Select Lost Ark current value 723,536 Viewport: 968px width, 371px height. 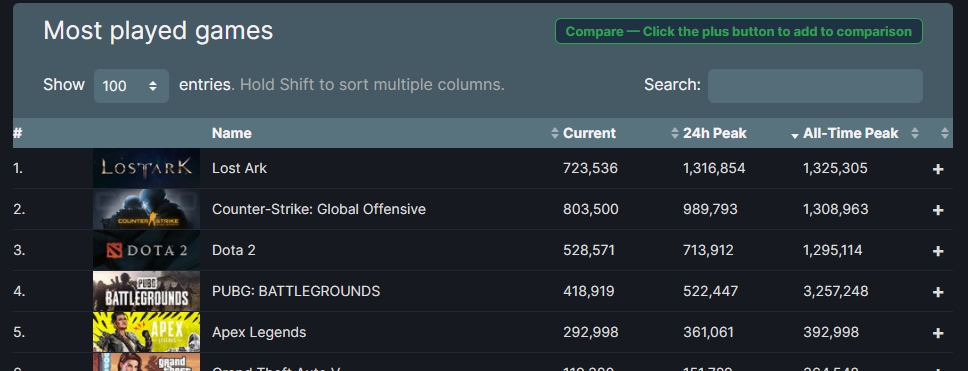point(590,168)
